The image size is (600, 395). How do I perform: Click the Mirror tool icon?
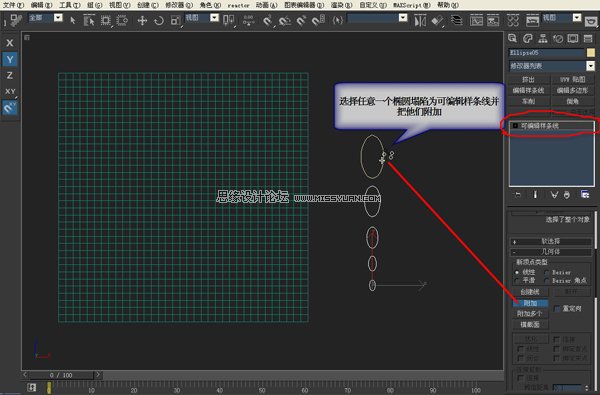[x=420, y=20]
